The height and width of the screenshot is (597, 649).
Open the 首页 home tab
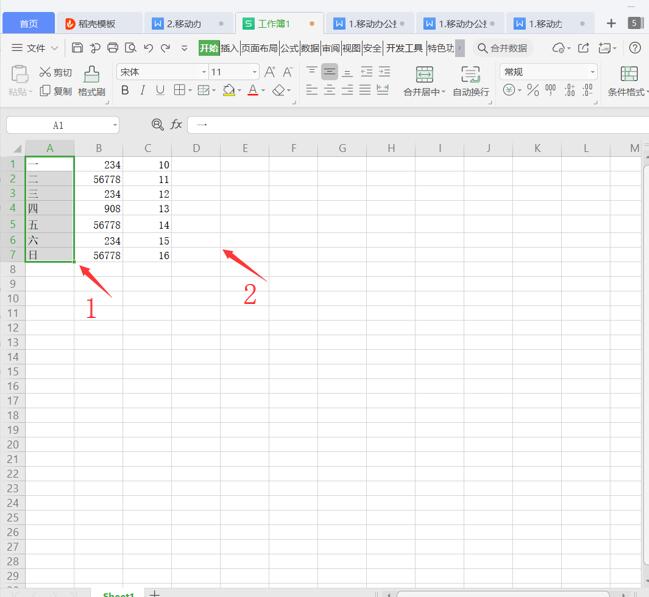(29, 23)
